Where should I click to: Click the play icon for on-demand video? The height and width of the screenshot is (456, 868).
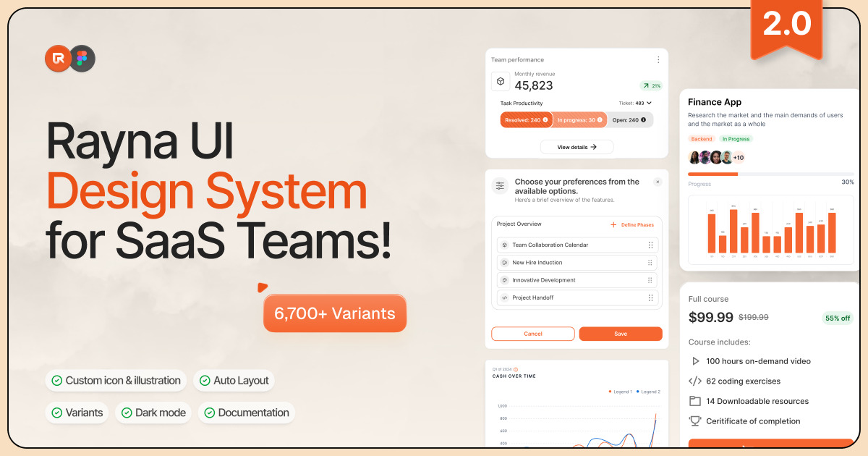click(695, 361)
